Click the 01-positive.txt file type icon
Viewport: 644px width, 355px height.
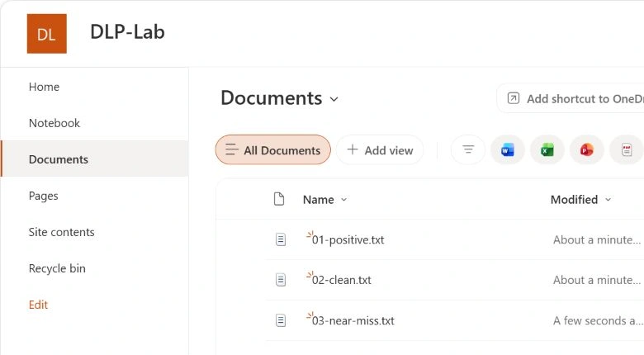(281, 239)
